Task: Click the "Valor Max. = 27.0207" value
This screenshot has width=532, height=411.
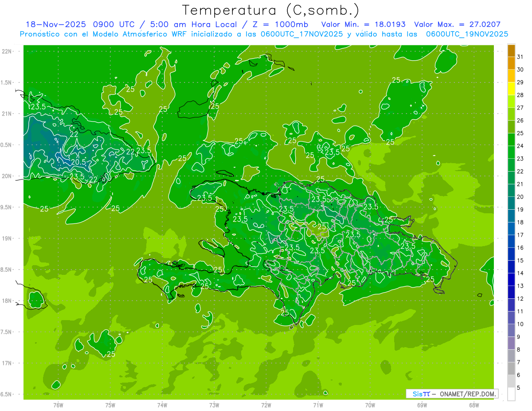Action: pyautogui.click(x=457, y=24)
